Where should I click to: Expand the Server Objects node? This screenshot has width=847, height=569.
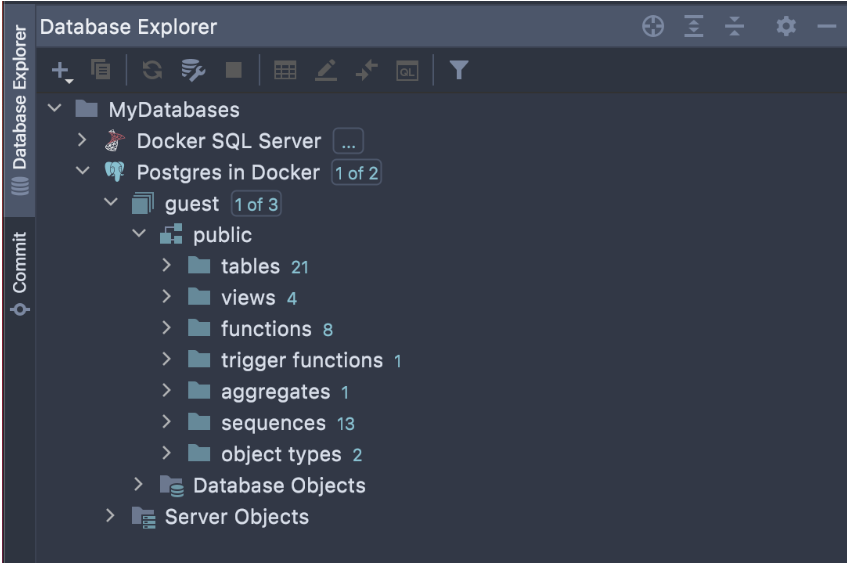click(x=110, y=516)
